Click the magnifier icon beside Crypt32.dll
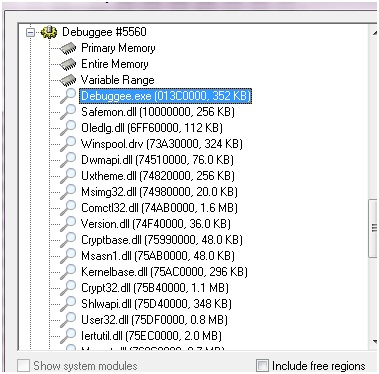 tap(68, 288)
